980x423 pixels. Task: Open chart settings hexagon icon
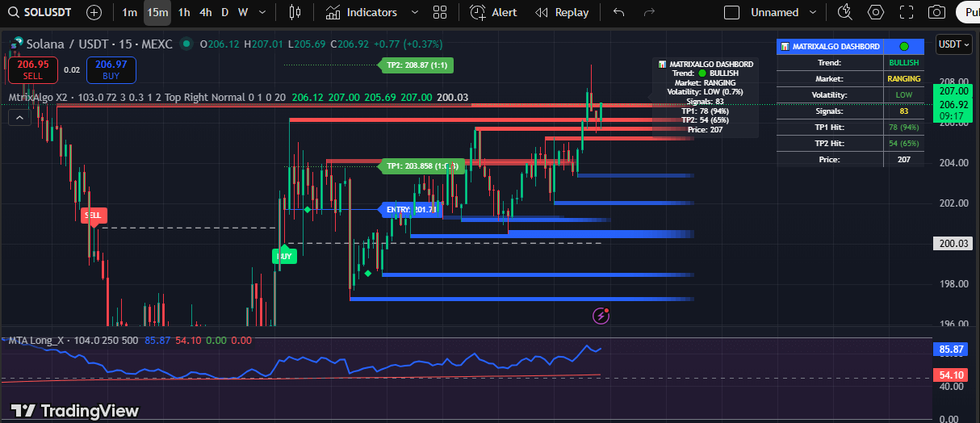876,12
